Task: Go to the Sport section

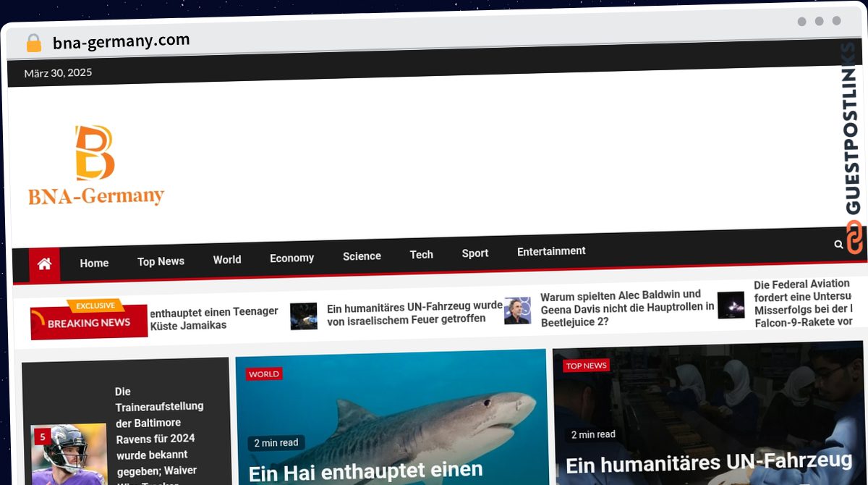Action: tap(475, 253)
